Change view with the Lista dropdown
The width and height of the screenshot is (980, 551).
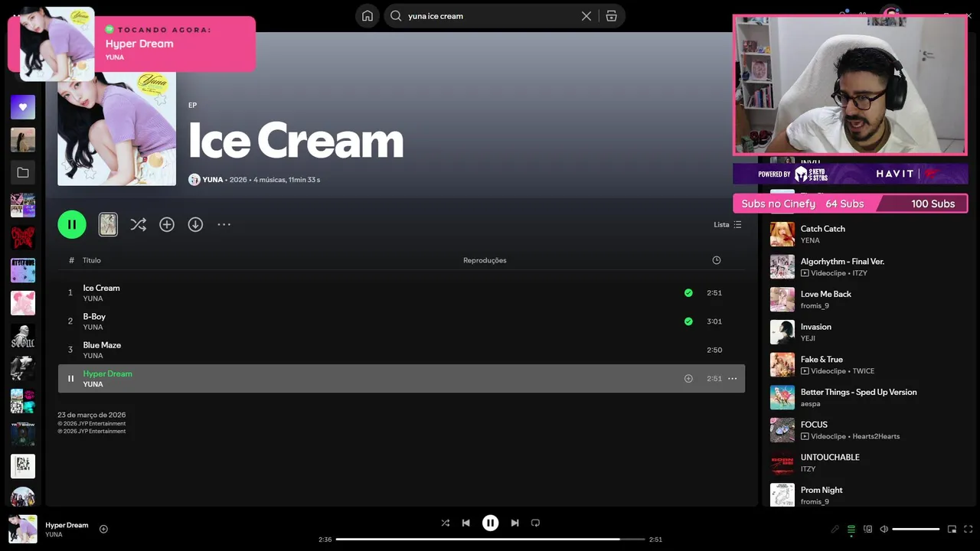tap(727, 224)
